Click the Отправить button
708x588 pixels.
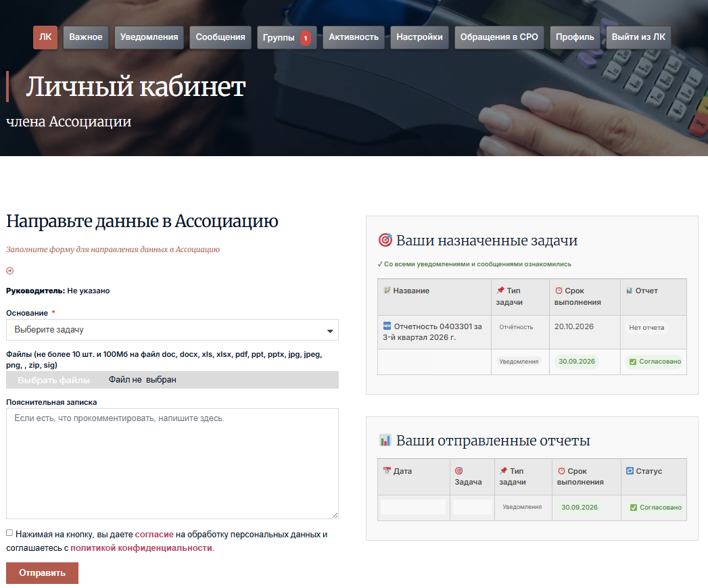coord(42,572)
